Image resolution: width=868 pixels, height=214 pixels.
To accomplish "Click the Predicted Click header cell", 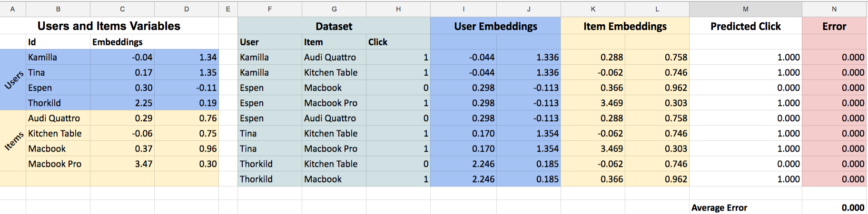I will click(745, 26).
